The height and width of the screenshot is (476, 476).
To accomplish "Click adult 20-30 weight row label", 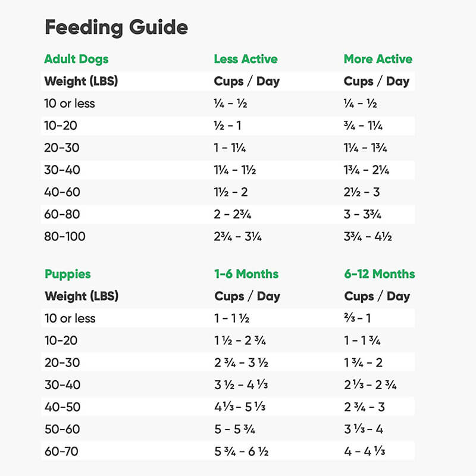I will 62,148.
